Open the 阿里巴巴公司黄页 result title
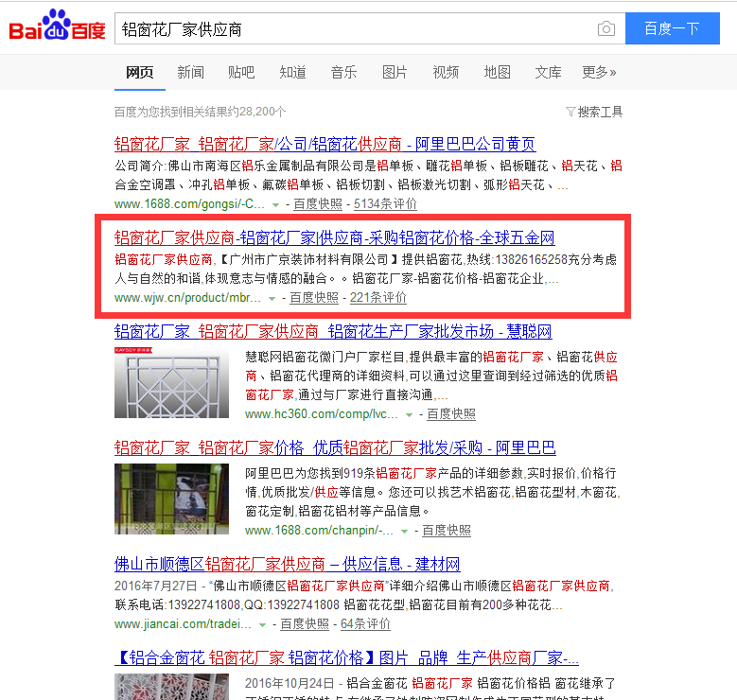The width and height of the screenshot is (737, 700). (x=325, y=144)
